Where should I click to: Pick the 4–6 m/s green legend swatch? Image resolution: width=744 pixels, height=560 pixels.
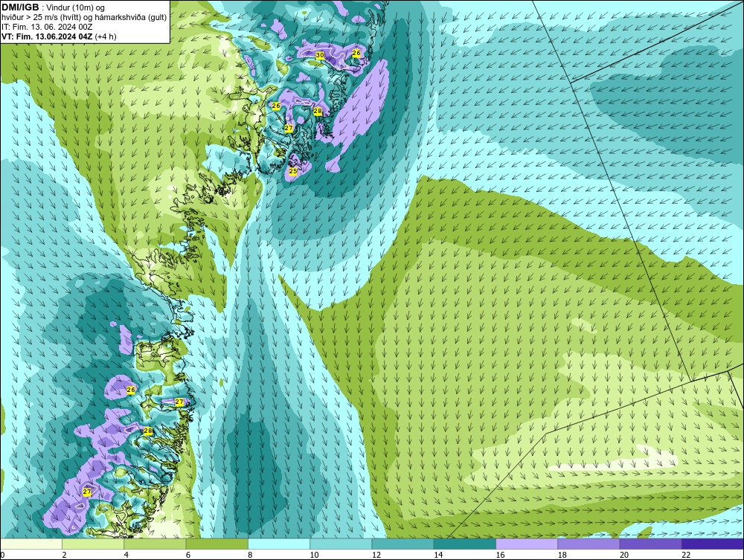[x=155, y=544]
